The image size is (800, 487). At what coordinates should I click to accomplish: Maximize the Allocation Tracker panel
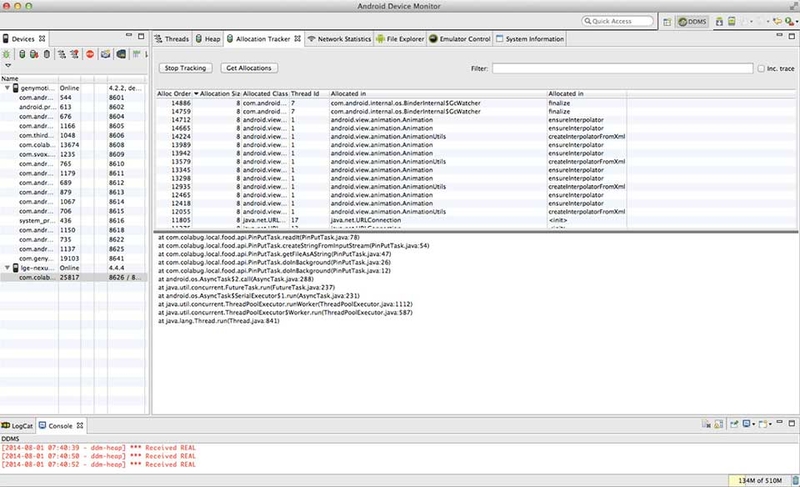792,36
